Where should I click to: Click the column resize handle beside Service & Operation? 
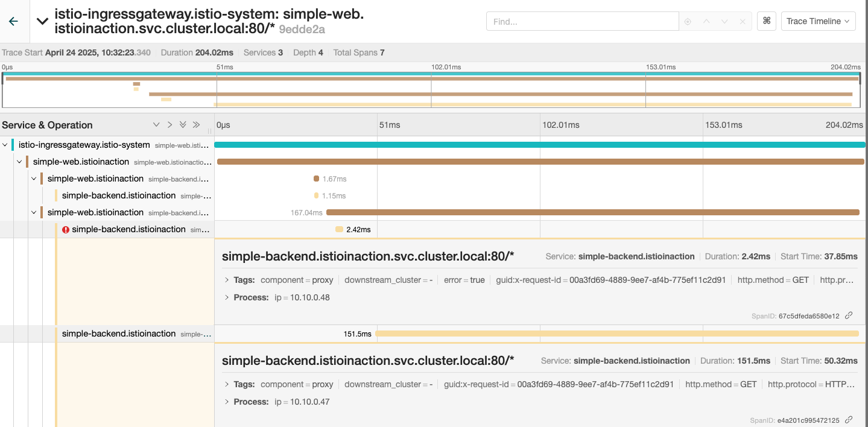(211, 130)
